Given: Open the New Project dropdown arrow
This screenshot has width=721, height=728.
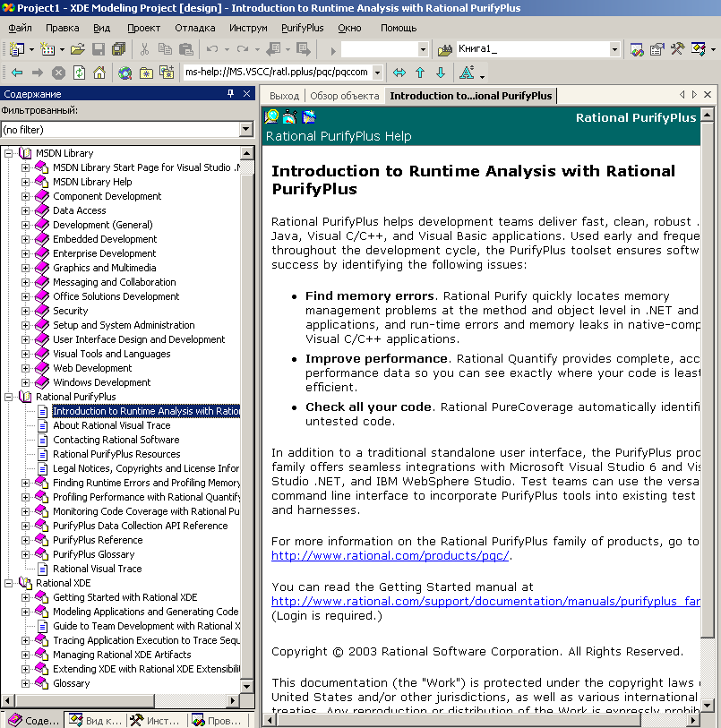Looking at the screenshot, I should tap(31, 49).
